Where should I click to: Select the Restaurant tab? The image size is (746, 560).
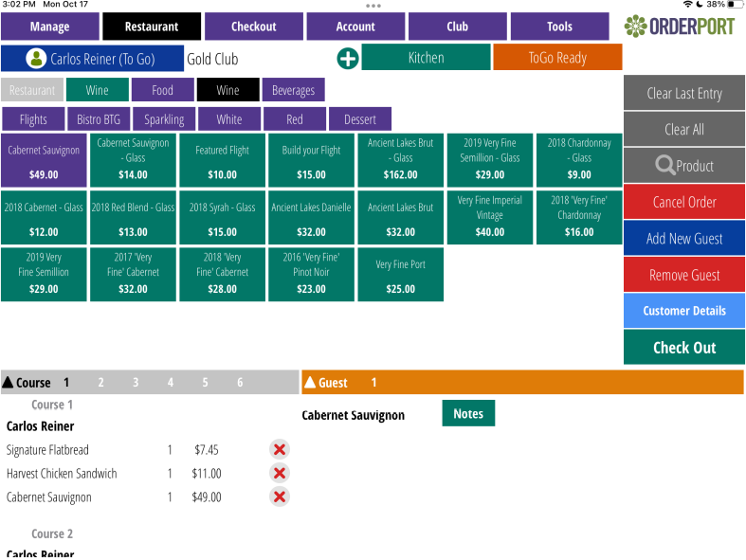[x=152, y=27]
